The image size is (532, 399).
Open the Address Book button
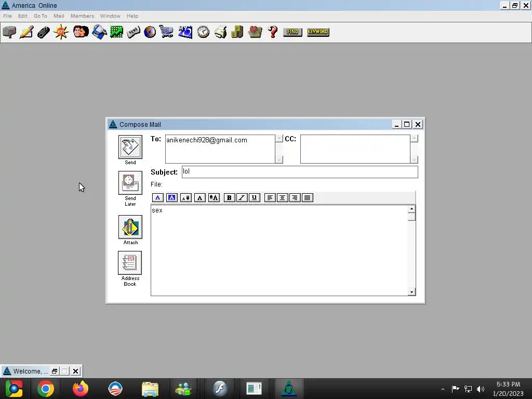(130, 263)
